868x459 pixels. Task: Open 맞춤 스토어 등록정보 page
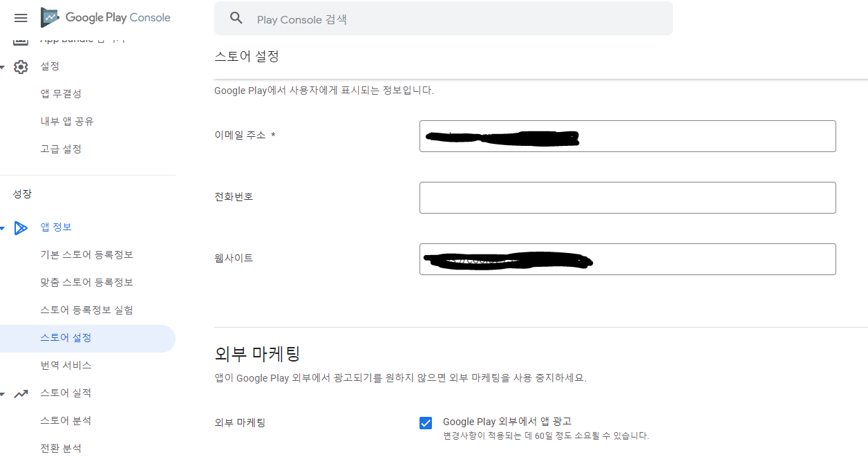[x=87, y=283]
